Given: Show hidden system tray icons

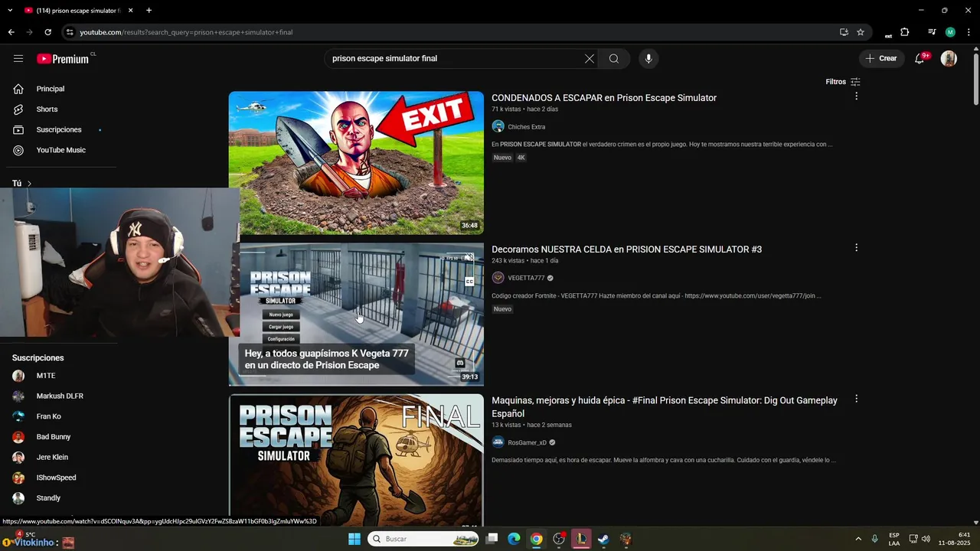Looking at the screenshot, I should click(x=858, y=539).
